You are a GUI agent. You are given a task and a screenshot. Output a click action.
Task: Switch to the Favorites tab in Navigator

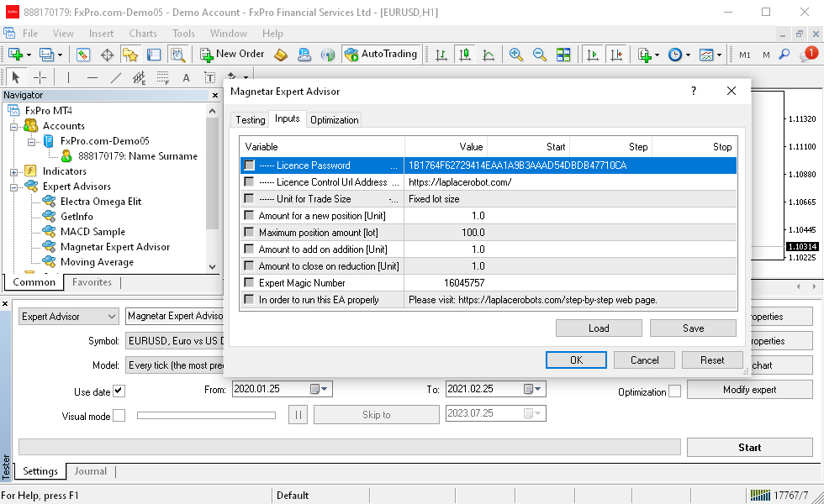(x=92, y=282)
